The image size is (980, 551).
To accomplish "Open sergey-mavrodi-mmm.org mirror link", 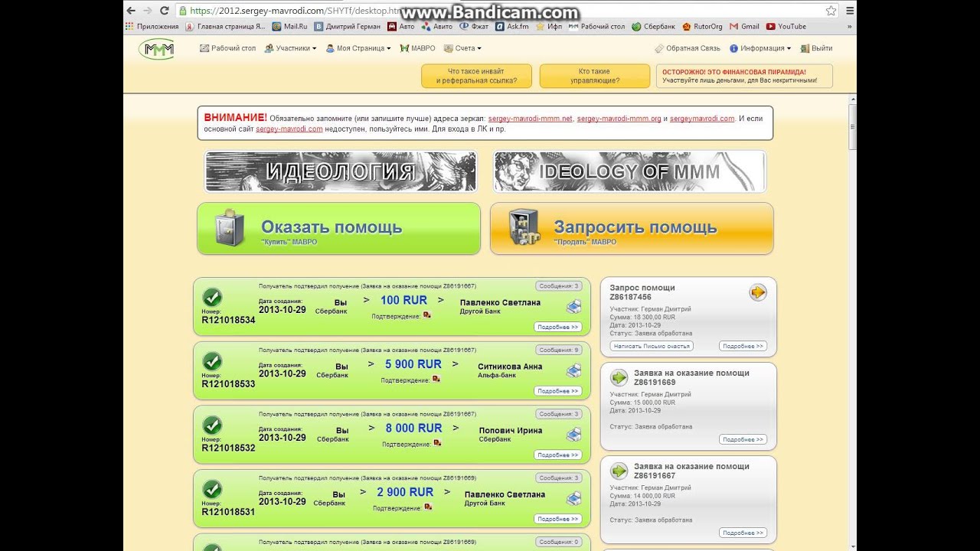I will 619,119.
